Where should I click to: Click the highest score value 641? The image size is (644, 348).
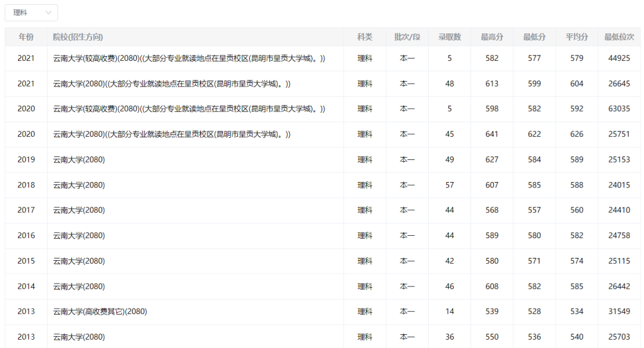492,134
